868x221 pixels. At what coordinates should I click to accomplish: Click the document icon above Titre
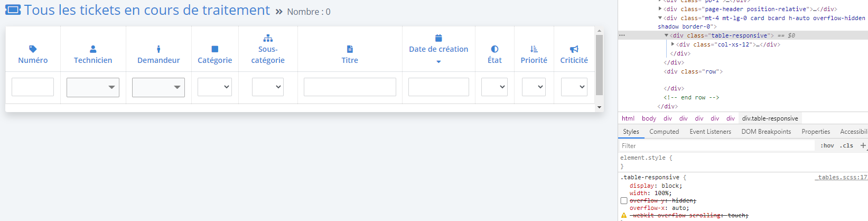350,49
